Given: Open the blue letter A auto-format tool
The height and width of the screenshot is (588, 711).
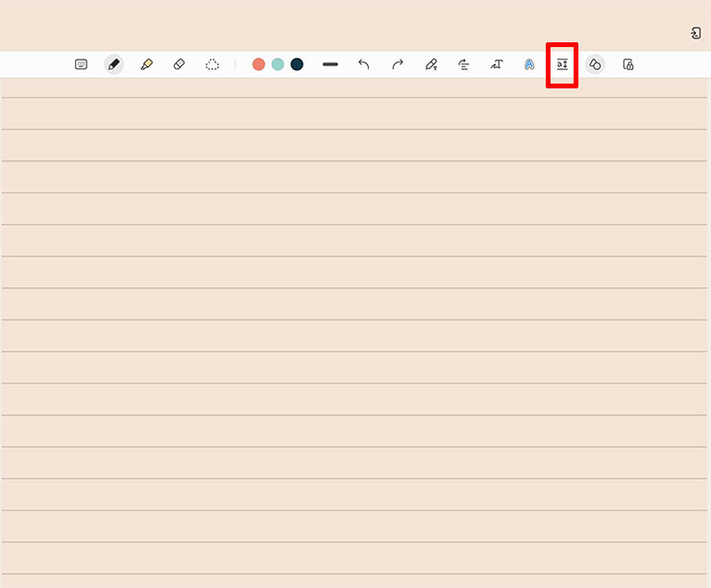Looking at the screenshot, I should [529, 64].
